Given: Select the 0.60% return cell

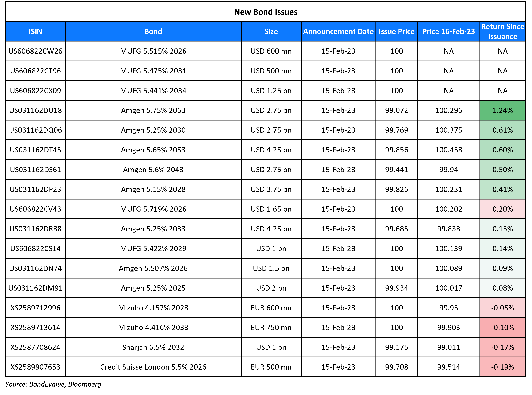Looking at the screenshot, I should click(x=503, y=150).
